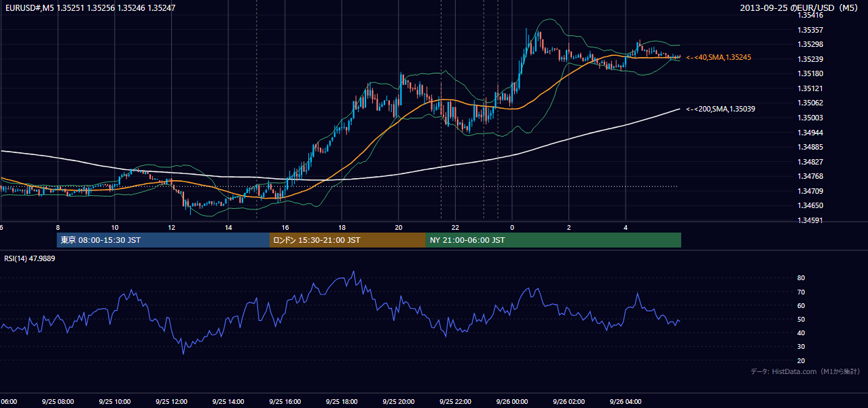The image size is (868, 408).
Task: Click time axis label 9/25 16:00
Action: point(285,402)
